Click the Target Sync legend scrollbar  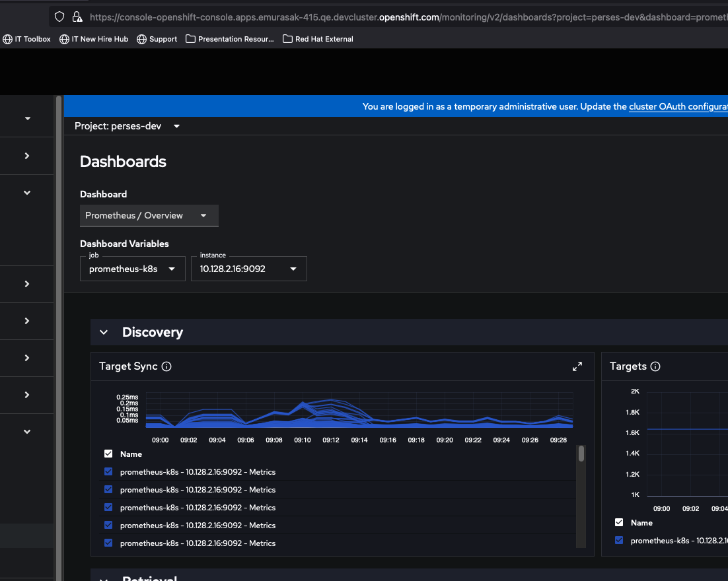coord(581,454)
